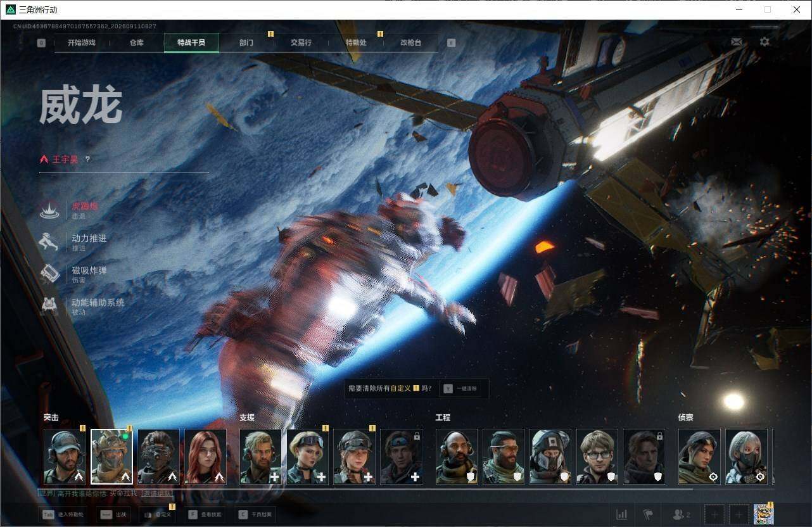Click the operator name 威龙
The height and width of the screenshot is (527, 812).
click(x=81, y=106)
